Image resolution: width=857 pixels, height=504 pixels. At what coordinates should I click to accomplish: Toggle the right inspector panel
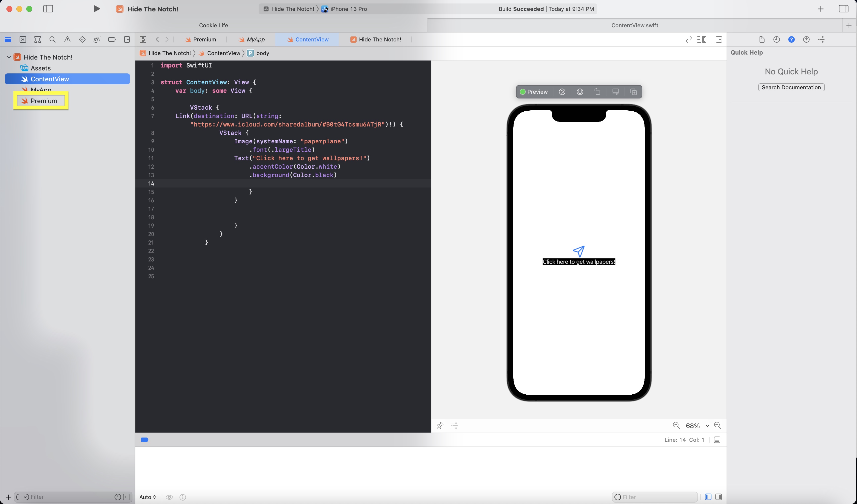[843, 9]
